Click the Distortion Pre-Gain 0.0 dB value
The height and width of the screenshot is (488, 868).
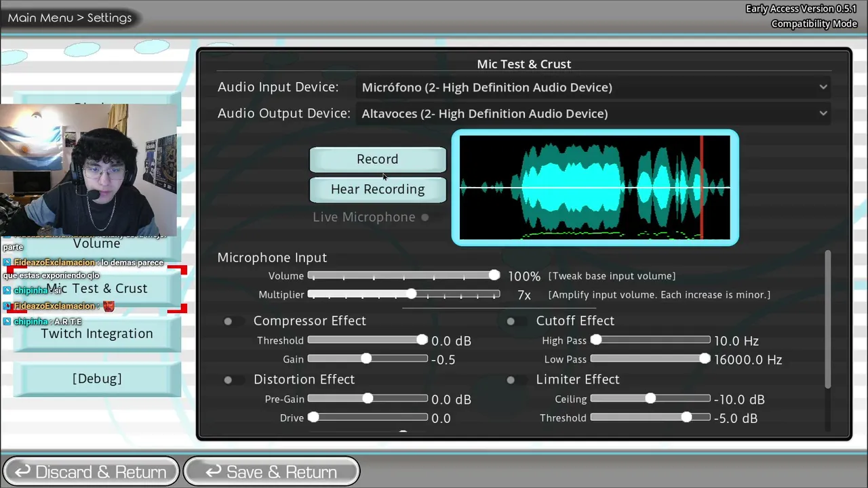451,400
